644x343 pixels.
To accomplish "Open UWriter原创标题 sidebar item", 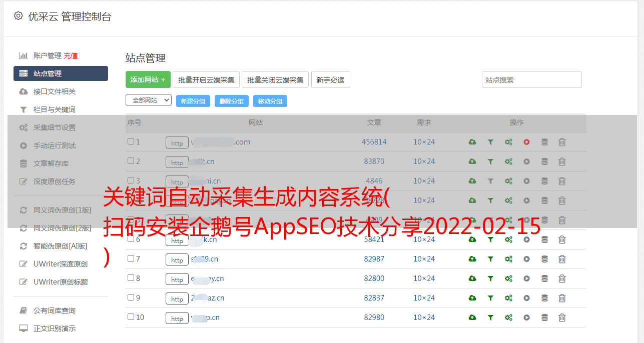I will coord(61,282).
